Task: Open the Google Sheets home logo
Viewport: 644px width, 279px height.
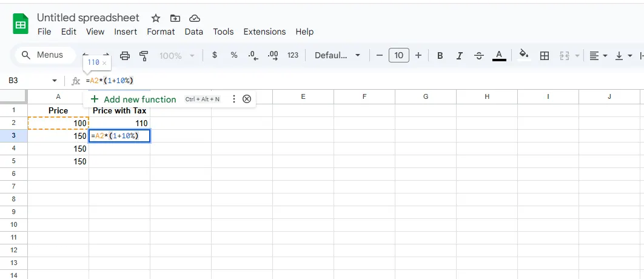Action: pos(21,24)
